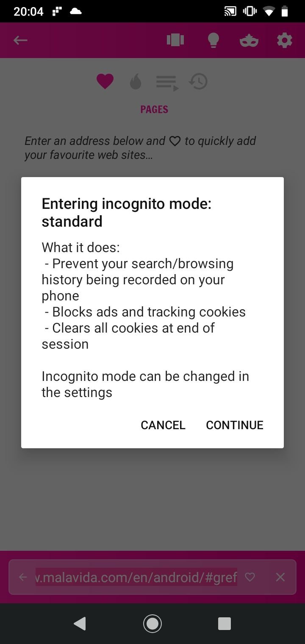Screen dimensions: 305x644
Task: Open the history clock tab
Action: (198, 81)
